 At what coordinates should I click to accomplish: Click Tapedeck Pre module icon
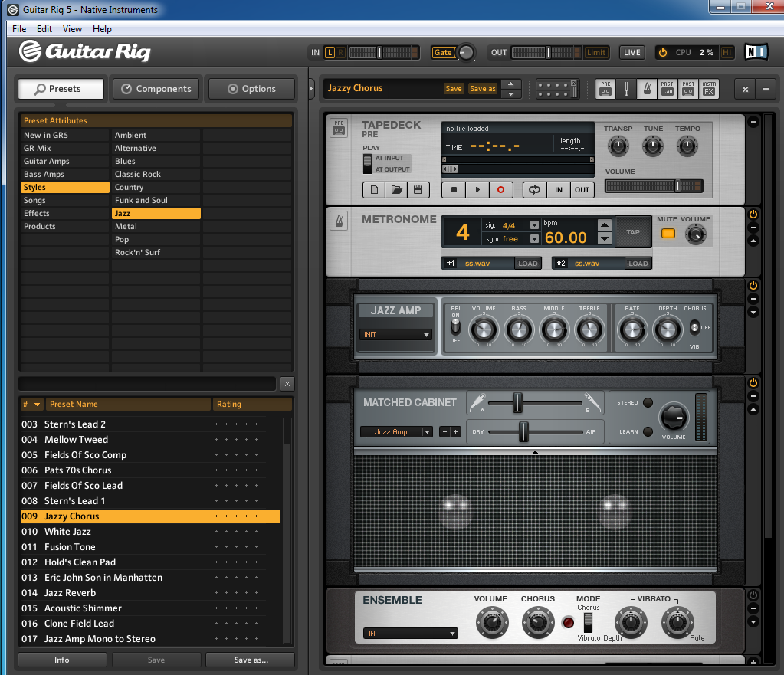(339, 127)
